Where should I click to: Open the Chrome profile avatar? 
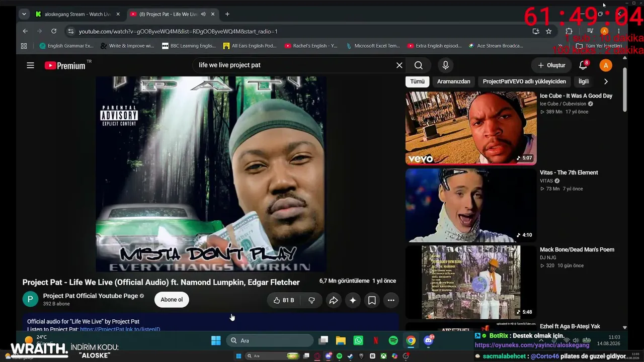pos(605,31)
